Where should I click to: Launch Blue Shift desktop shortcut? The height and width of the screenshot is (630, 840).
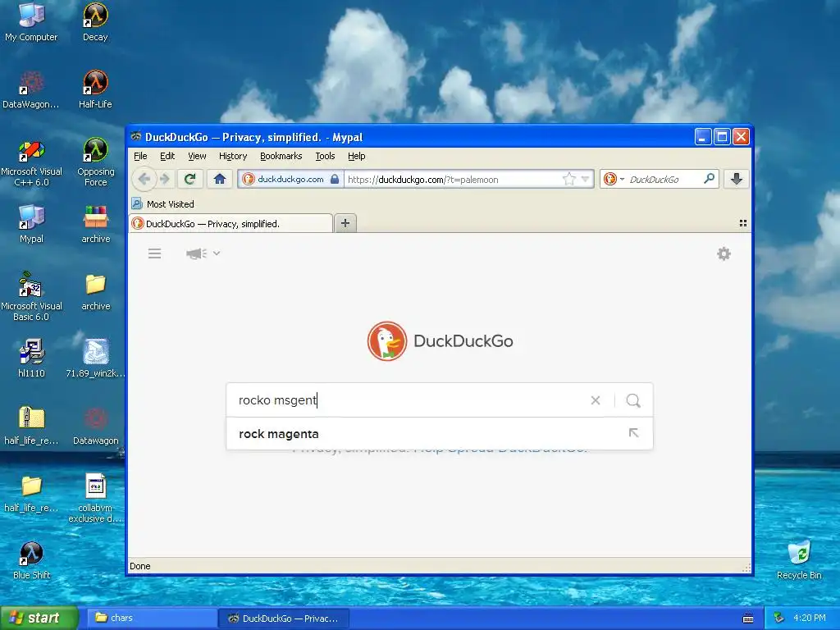click(x=31, y=560)
